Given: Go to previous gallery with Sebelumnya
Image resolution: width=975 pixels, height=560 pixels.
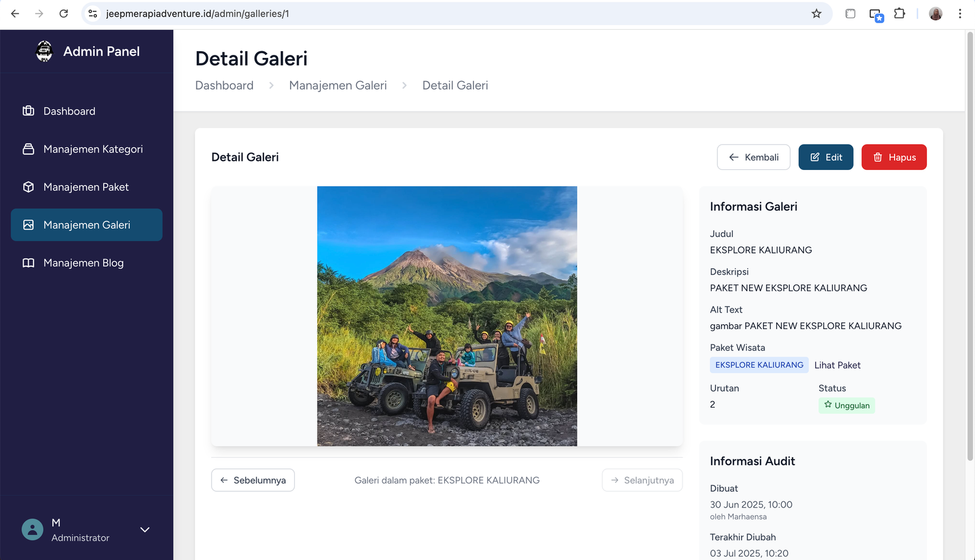Looking at the screenshot, I should click(x=253, y=480).
